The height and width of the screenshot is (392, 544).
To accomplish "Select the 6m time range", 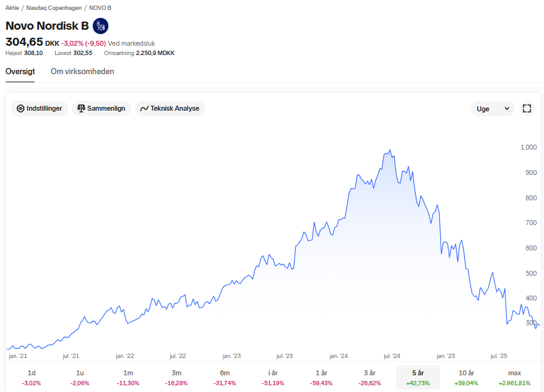I will point(225,377).
